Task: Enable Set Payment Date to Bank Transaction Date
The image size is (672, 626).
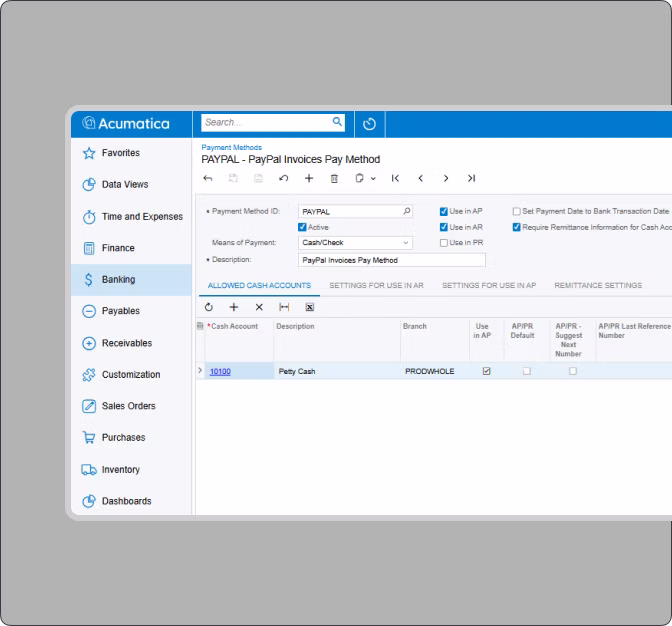Action: [516, 211]
